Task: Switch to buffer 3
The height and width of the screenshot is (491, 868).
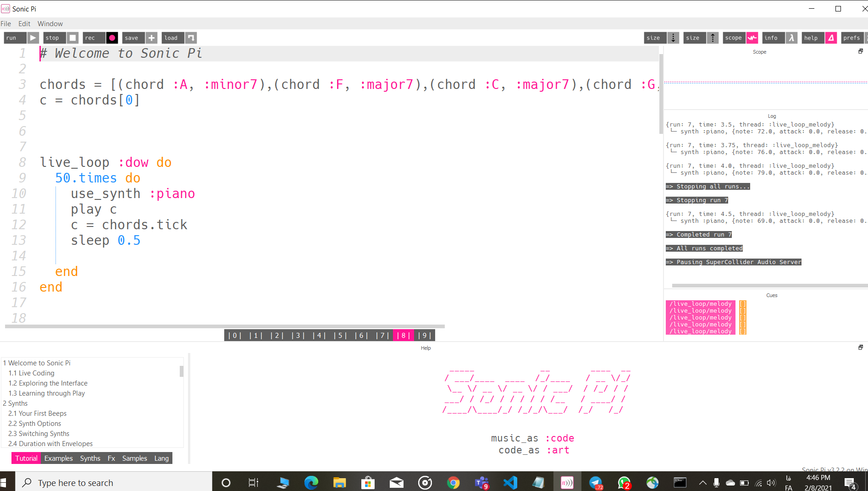Action: click(x=298, y=336)
